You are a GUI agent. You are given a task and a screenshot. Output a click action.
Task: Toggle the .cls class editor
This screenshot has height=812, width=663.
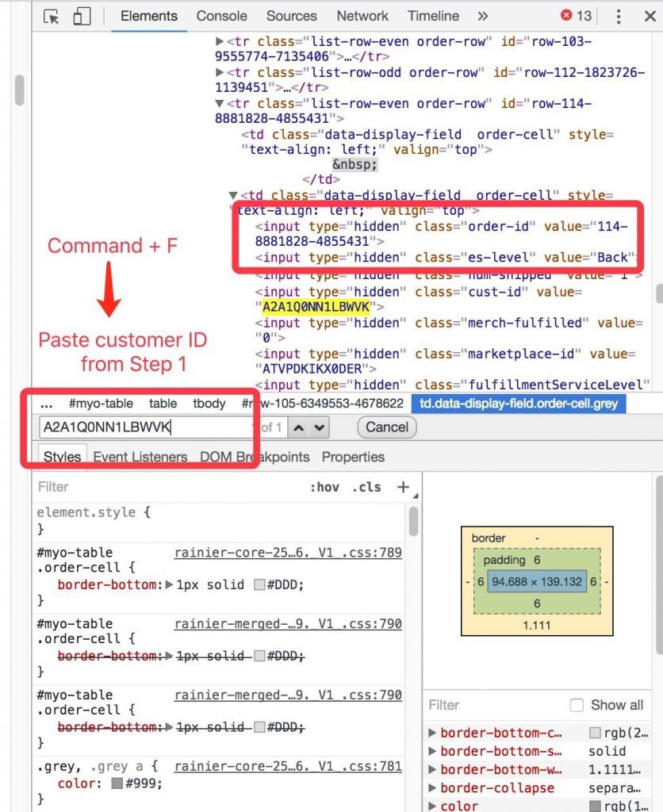point(366,487)
